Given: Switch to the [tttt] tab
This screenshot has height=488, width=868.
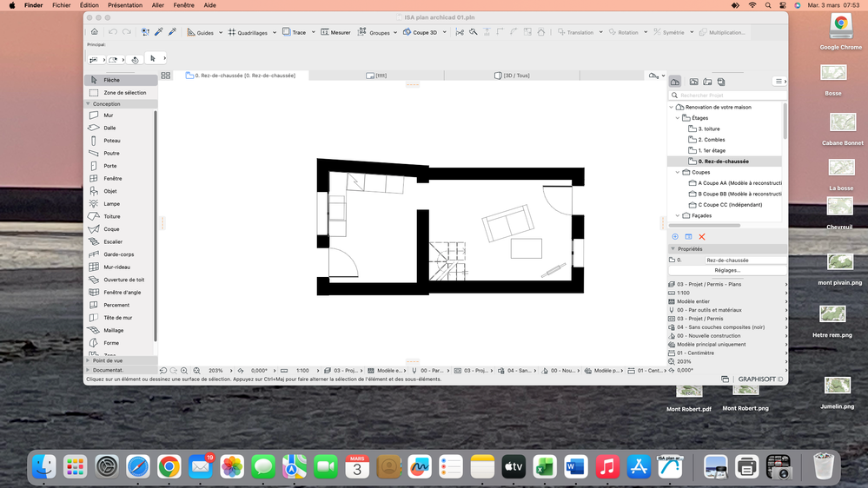Looking at the screenshot, I should pyautogui.click(x=376, y=76).
